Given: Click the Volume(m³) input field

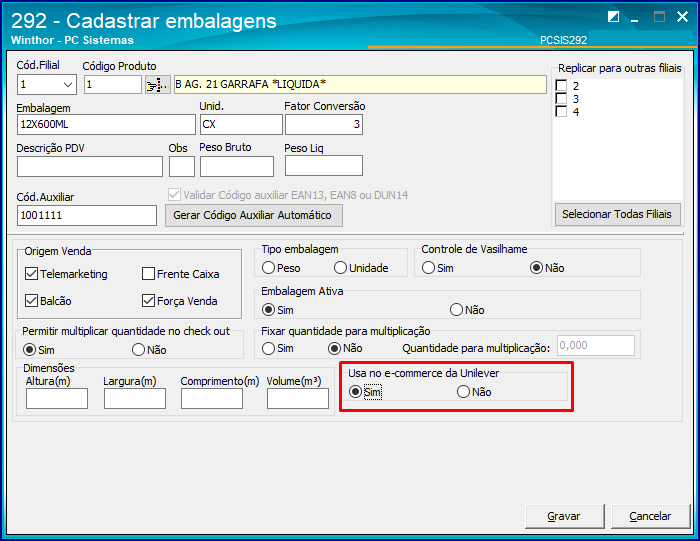Looking at the screenshot, I should [x=298, y=398].
